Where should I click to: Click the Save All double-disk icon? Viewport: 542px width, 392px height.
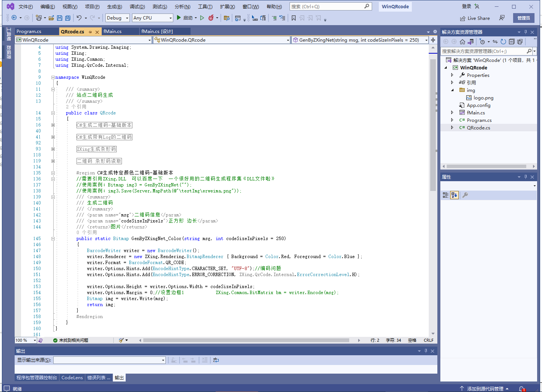click(68, 18)
